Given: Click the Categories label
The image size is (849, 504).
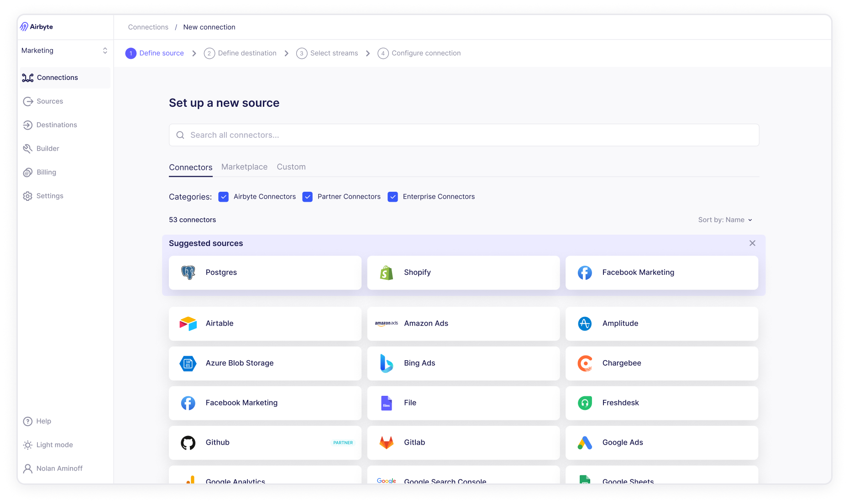Looking at the screenshot, I should (190, 197).
